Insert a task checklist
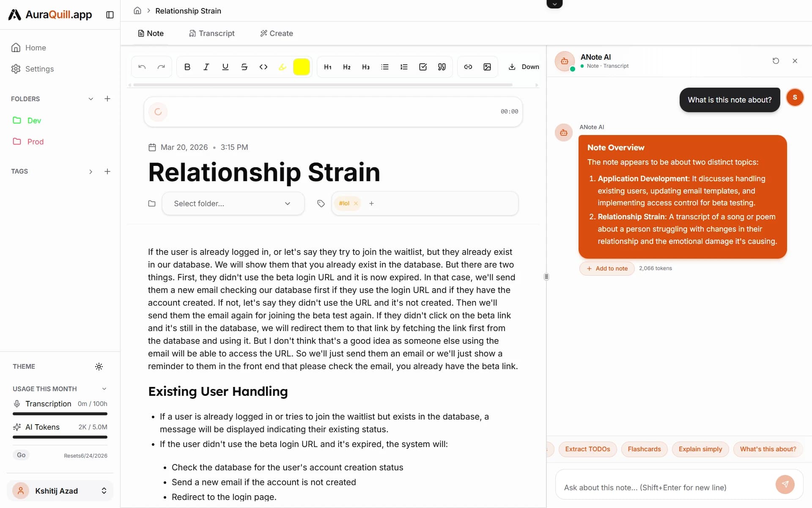Viewport: 812px width, 508px height. 423,67
